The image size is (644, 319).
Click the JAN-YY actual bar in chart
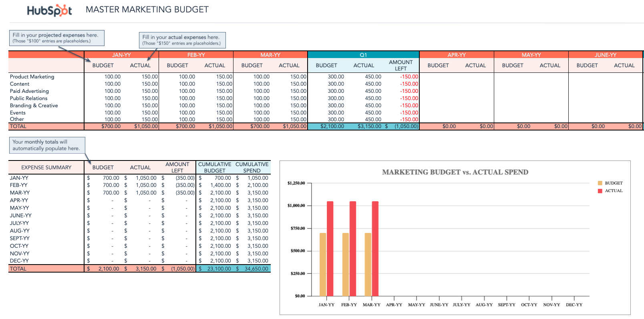click(x=330, y=249)
